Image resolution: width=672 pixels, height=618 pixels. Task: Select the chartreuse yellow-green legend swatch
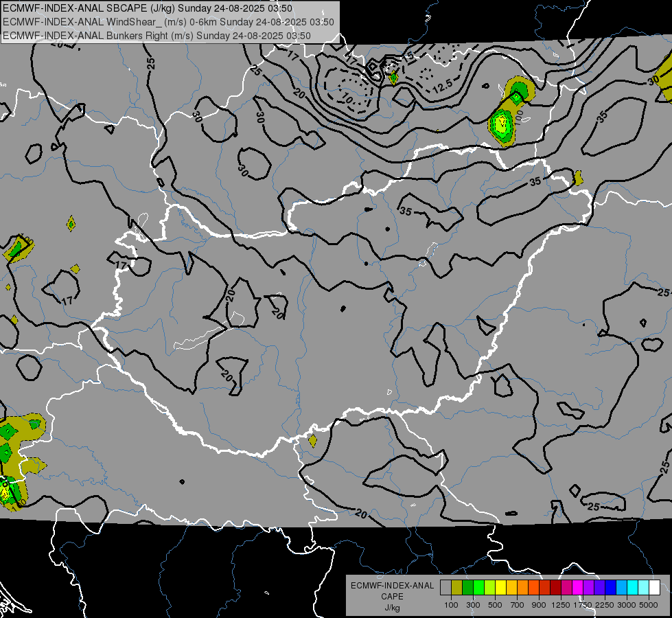tap(489, 588)
